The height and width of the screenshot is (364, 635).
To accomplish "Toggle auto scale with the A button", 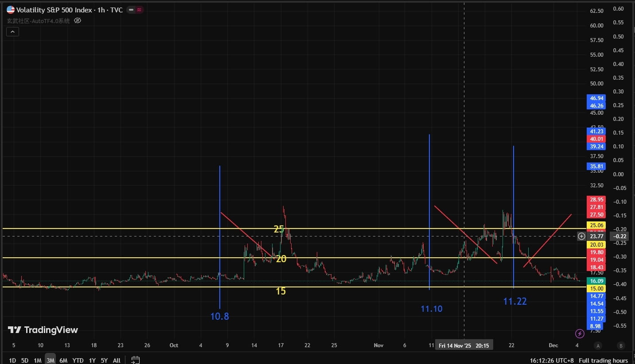I will click(598, 345).
